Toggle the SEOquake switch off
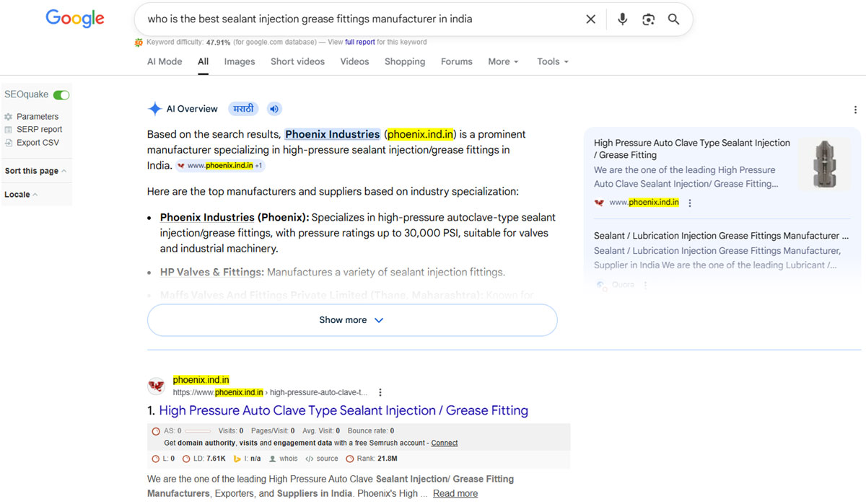 [61, 95]
